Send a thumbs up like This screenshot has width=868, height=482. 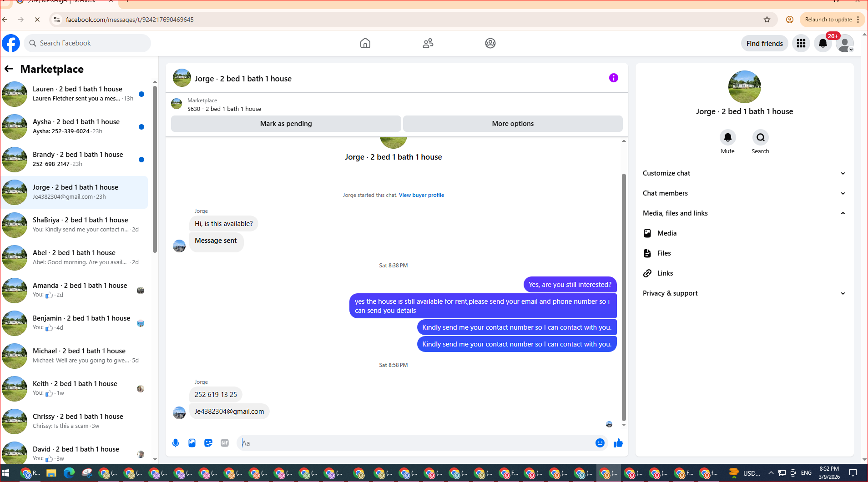[618, 443]
